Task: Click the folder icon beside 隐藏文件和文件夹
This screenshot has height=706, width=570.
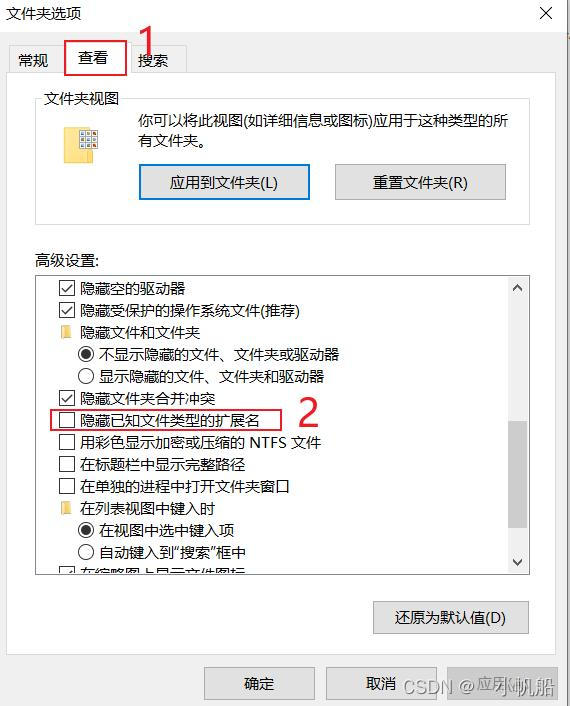Action: click(x=66, y=332)
